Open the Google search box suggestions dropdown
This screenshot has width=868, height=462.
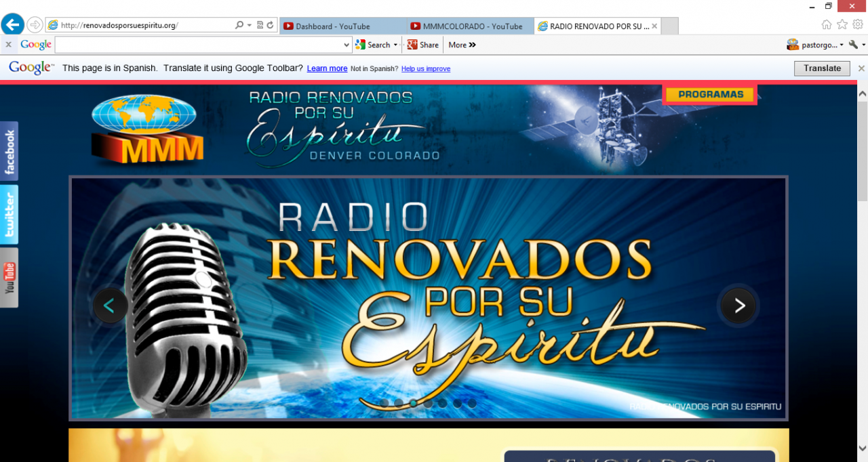(347, 45)
